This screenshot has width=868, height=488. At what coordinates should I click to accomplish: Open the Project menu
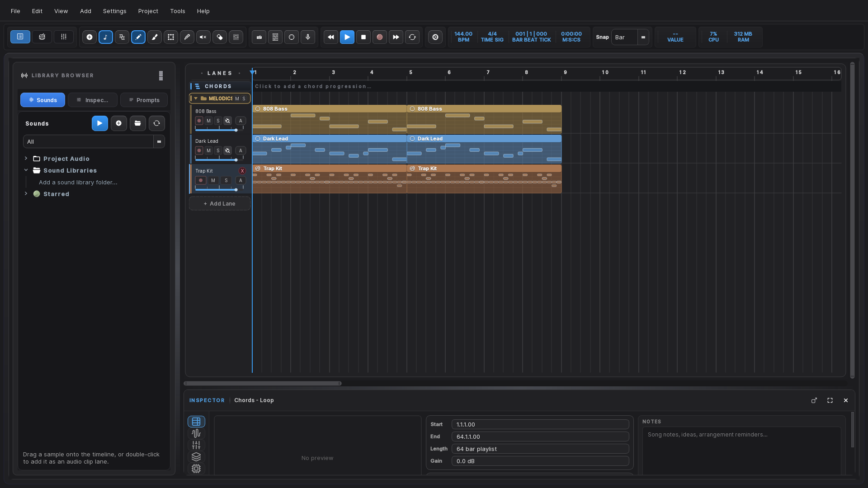(x=148, y=11)
